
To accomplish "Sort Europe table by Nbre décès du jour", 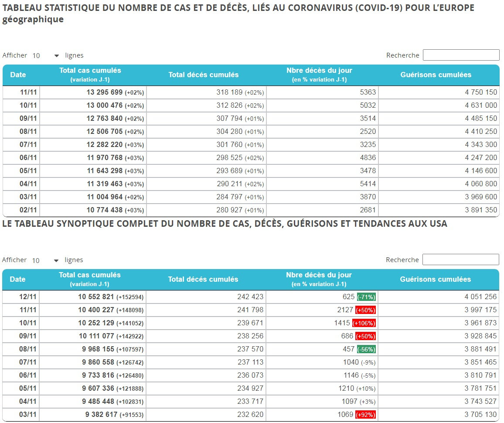I will [x=319, y=75].
